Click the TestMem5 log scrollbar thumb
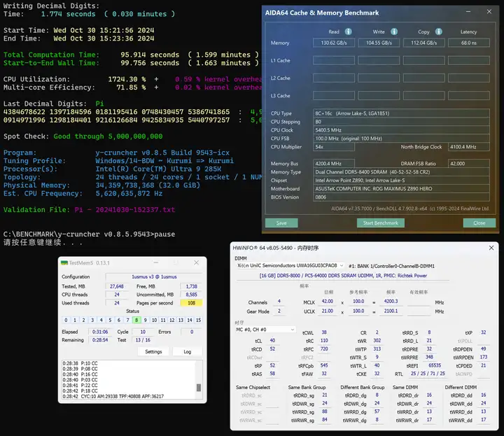The height and width of the screenshot is (436, 504). tap(198, 388)
